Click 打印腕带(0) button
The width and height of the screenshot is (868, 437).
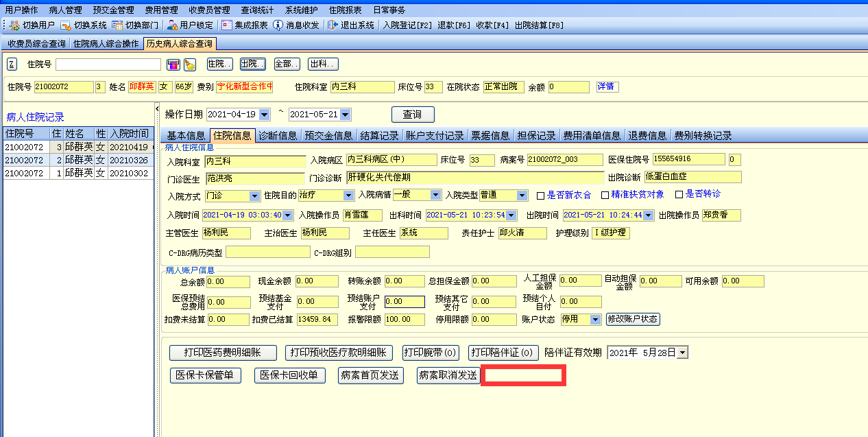[x=431, y=353]
